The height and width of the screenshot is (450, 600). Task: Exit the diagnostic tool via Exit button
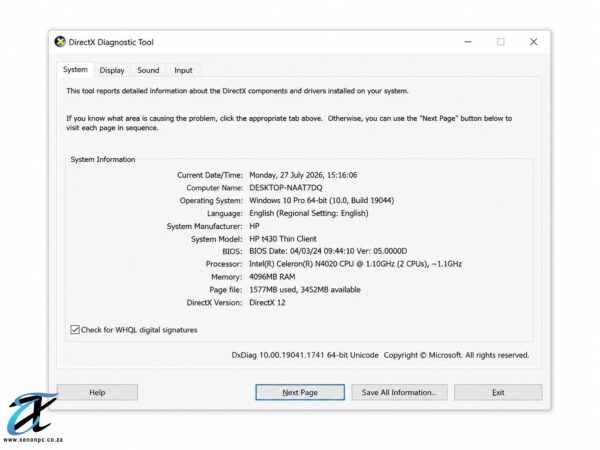pos(498,392)
